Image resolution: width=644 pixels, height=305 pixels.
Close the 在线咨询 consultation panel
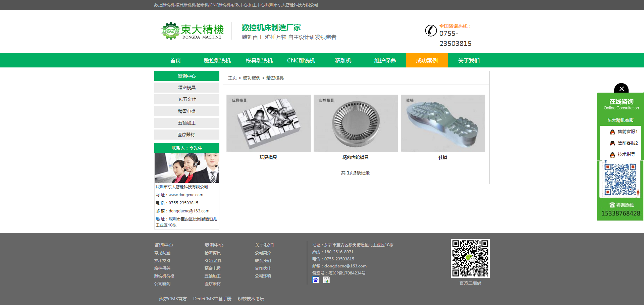[x=622, y=89]
